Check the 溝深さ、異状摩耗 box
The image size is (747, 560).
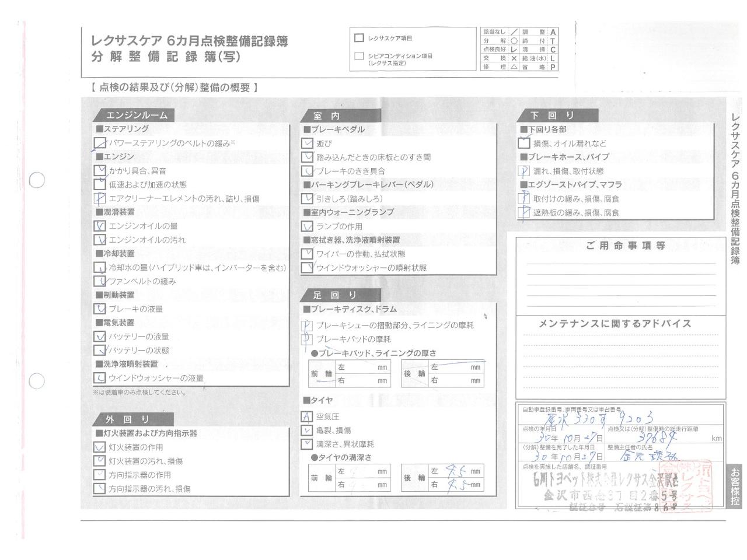tap(307, 444)
